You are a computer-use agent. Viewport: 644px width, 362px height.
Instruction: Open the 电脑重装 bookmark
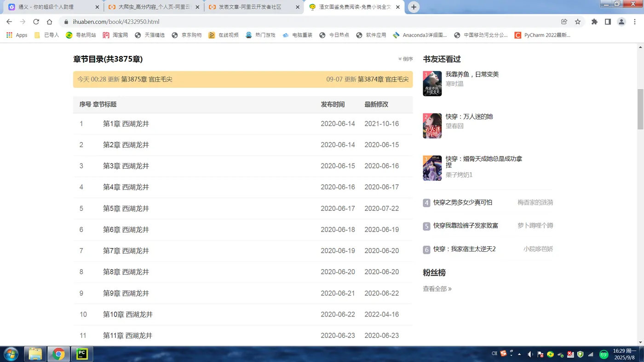297,35
